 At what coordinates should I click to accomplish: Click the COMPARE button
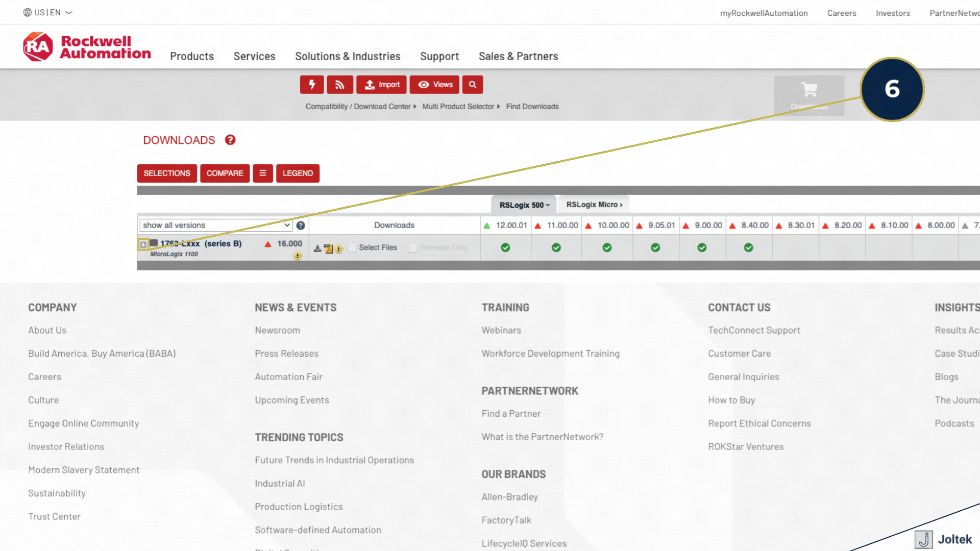pyautogui.click(x=225, y=173)
